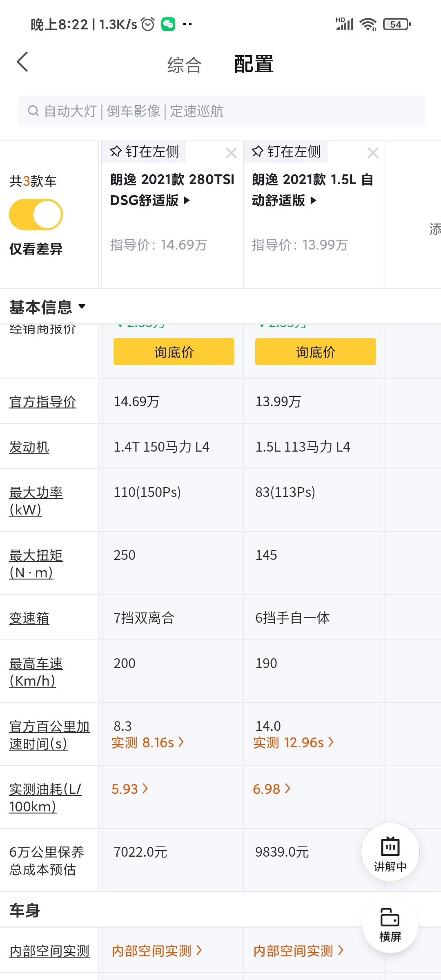
Task: Open 内部空间实测 for the 280TSI model
Action: pos(157,951)
